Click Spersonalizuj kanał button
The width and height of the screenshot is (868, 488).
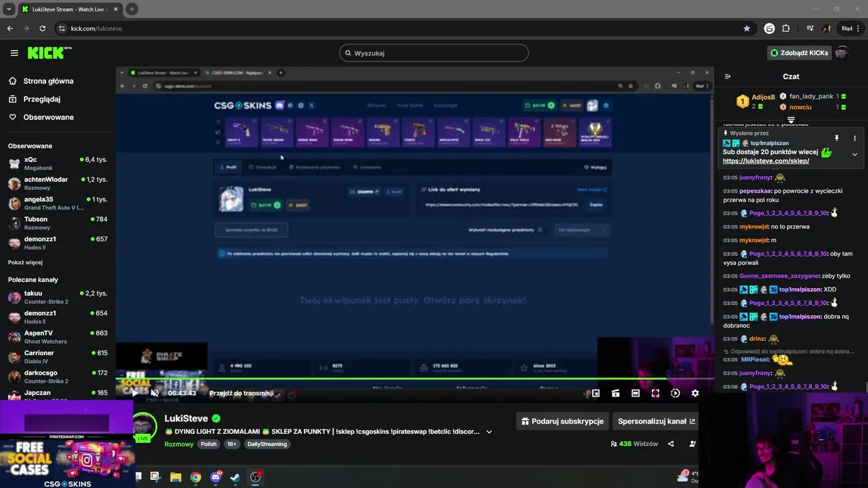click(656, 421)
